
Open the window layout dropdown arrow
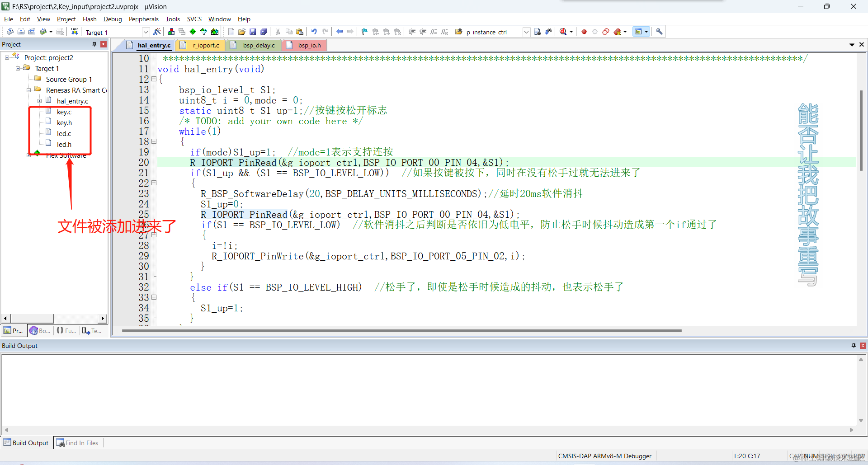[x=646, y=32]
